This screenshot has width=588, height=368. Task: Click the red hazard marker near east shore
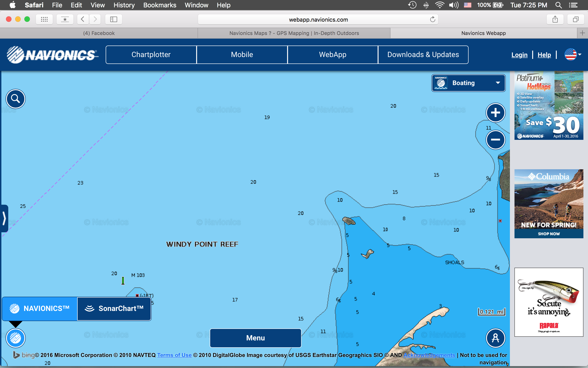[500, 221]
